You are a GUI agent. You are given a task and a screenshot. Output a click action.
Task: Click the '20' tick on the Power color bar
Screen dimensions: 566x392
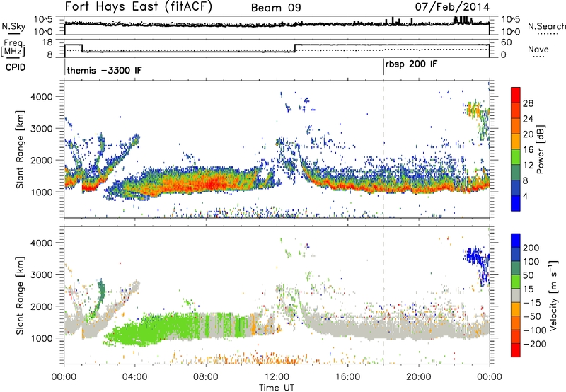[528, 134]
